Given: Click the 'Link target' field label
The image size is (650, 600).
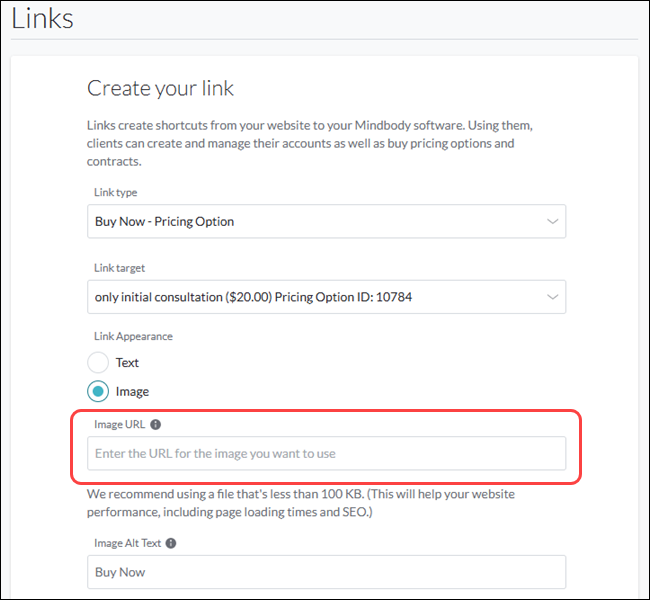Looking at the screenshot, I should 119,268.
